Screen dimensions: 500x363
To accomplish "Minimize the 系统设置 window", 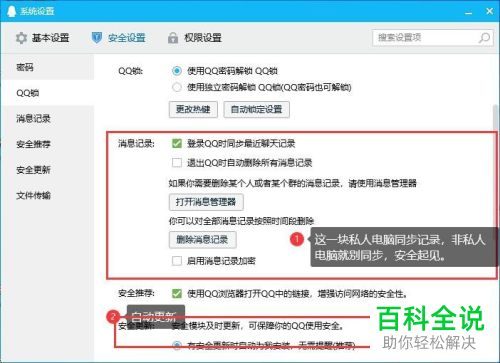I will pos(469,12).
